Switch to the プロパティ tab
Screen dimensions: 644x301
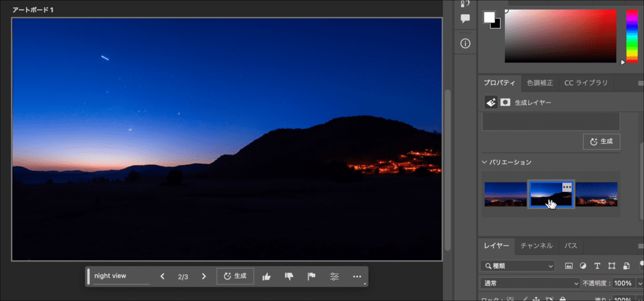[499, 83]
